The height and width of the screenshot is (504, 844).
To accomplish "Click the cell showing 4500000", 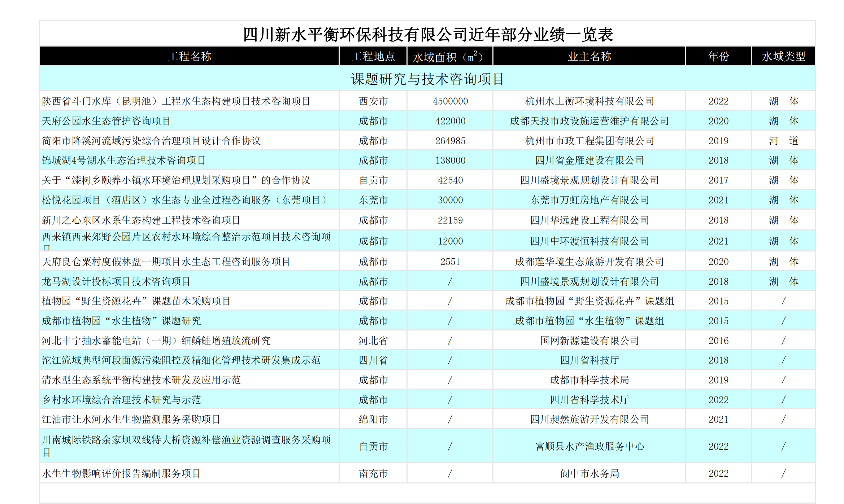I will coord(449,101).
